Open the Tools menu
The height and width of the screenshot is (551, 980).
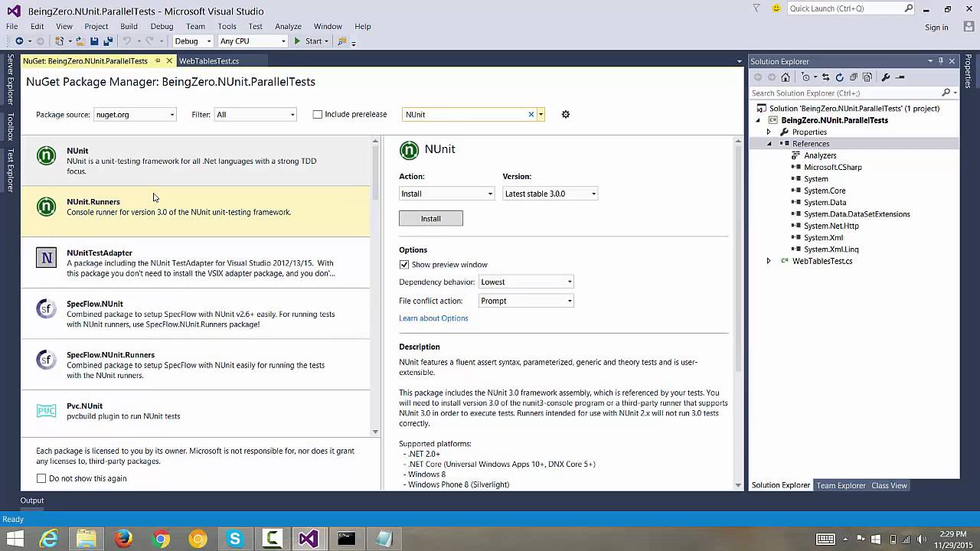click(x=227, y=26)
